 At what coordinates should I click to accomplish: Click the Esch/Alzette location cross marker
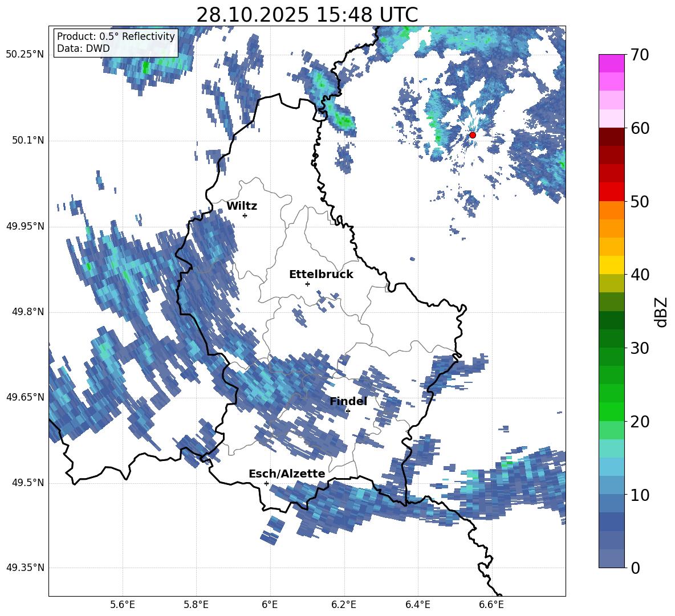(x=266, y=483)
